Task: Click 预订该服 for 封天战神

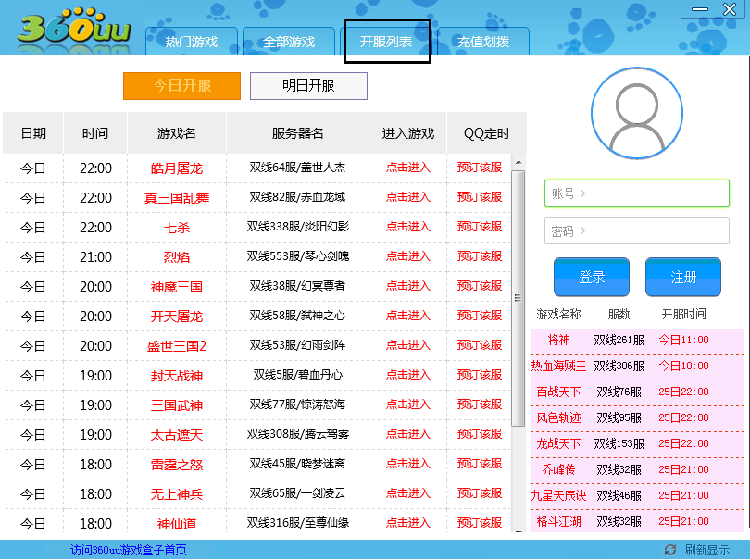Action: pyautogui.click(x=480, y=375)
